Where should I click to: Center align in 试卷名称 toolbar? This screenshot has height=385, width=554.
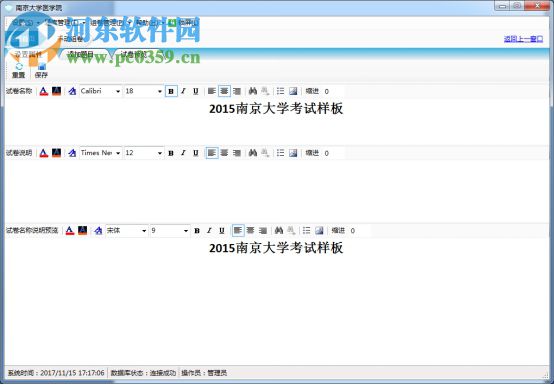click(x=224, y=91)
